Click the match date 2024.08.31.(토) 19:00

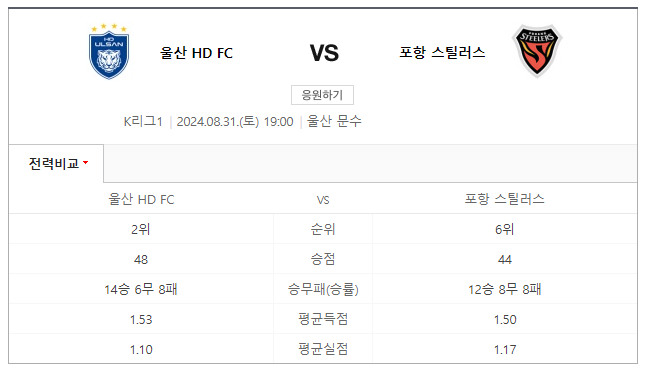(x=235, y=121)
